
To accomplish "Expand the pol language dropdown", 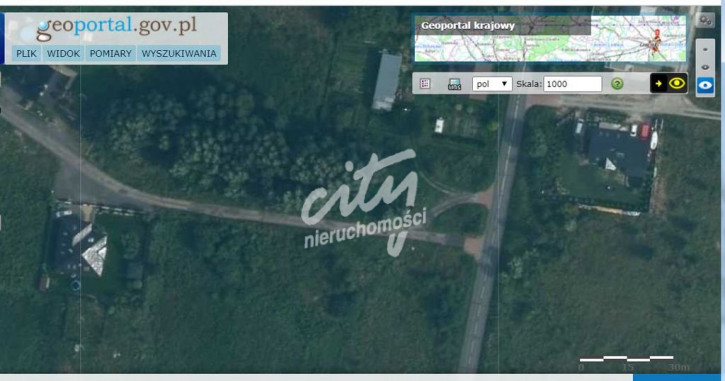I will (x=492, y=84).
